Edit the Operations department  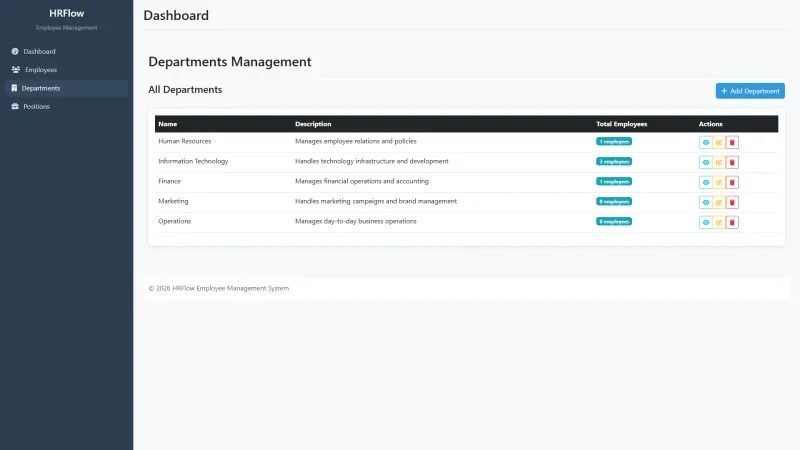[719, 222]
